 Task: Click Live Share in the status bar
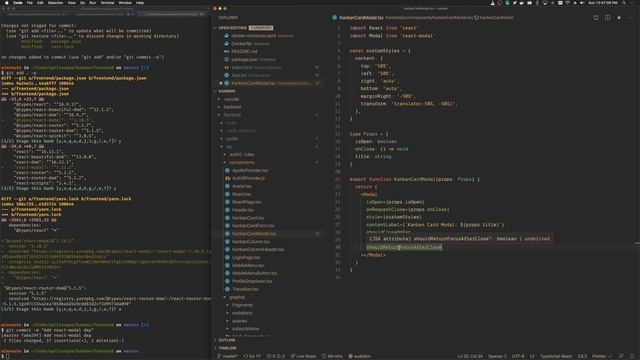(303, 356)
